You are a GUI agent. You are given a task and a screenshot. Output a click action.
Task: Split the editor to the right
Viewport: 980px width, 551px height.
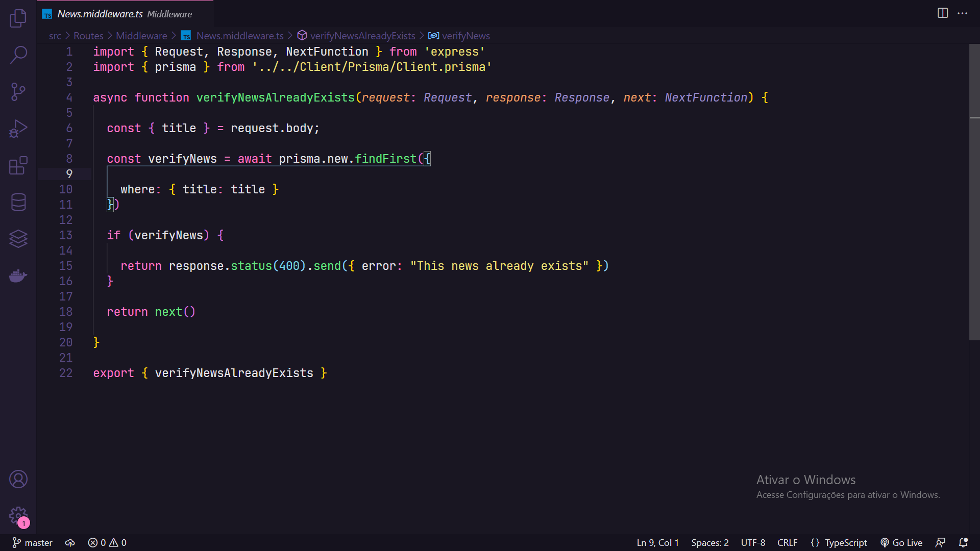(943, 13)
